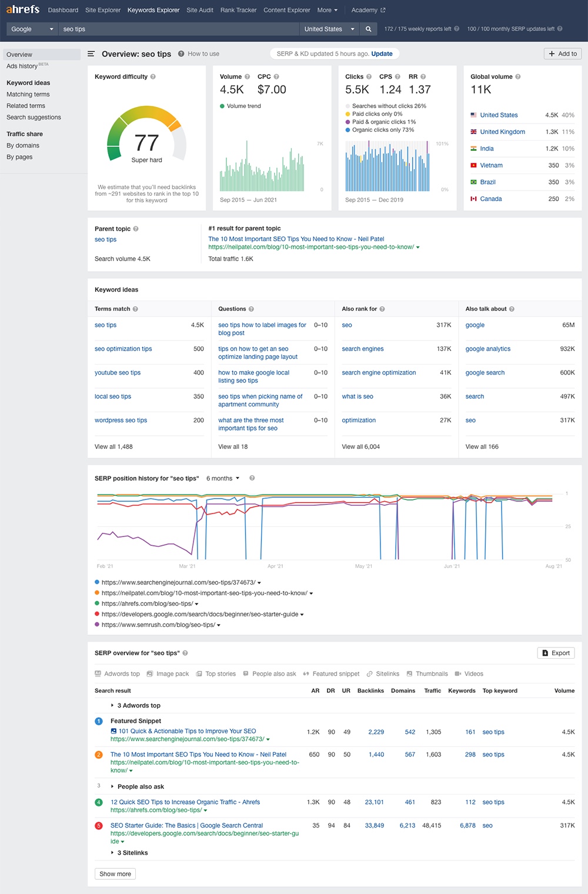Click the keyword search input field
The height and width of the screenshot is (894, 588).
(179, 29)
